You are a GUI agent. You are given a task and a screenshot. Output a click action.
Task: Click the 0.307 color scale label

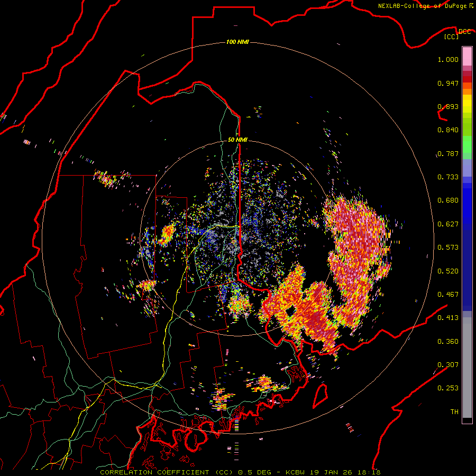coord(448,365)
